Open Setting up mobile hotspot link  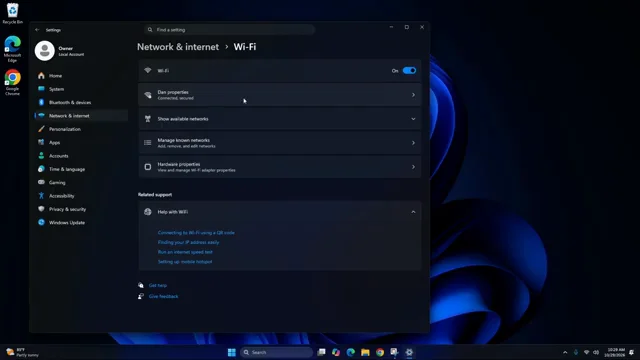click(x=185, y=262)
